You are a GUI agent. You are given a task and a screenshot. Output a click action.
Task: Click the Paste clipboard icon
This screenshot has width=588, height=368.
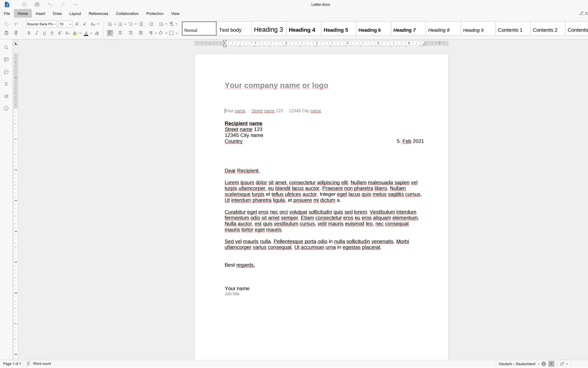coord(6,33)
